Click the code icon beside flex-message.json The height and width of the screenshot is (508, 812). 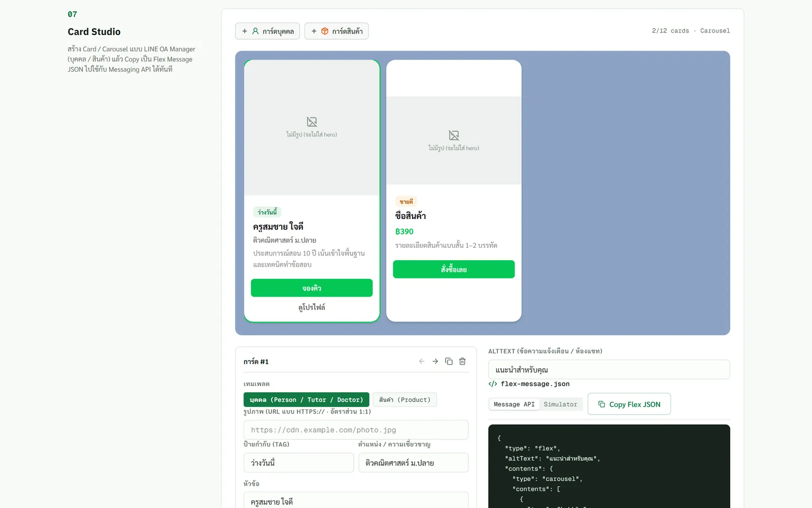click(492, 384)
